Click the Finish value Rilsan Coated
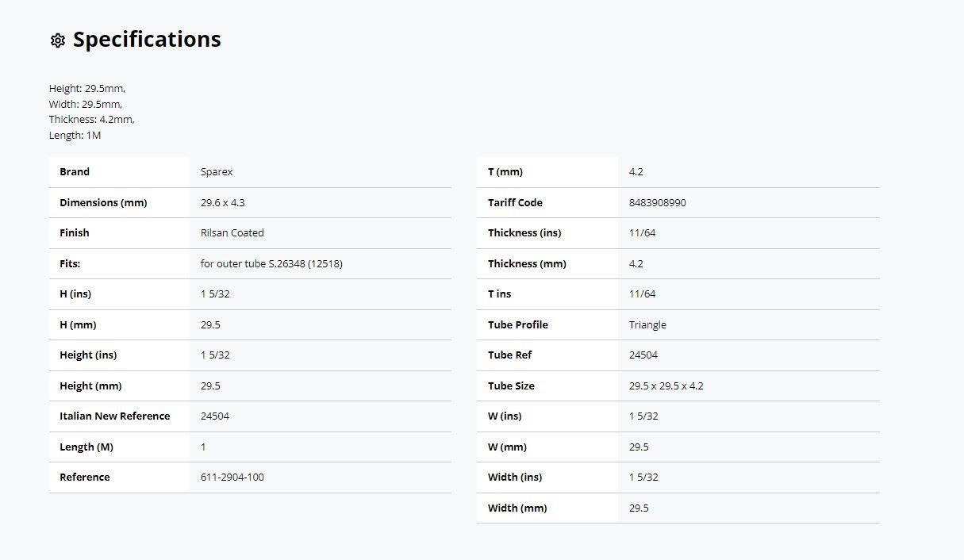The width and height of the screenshot is (964, 560). coord(232,232)
